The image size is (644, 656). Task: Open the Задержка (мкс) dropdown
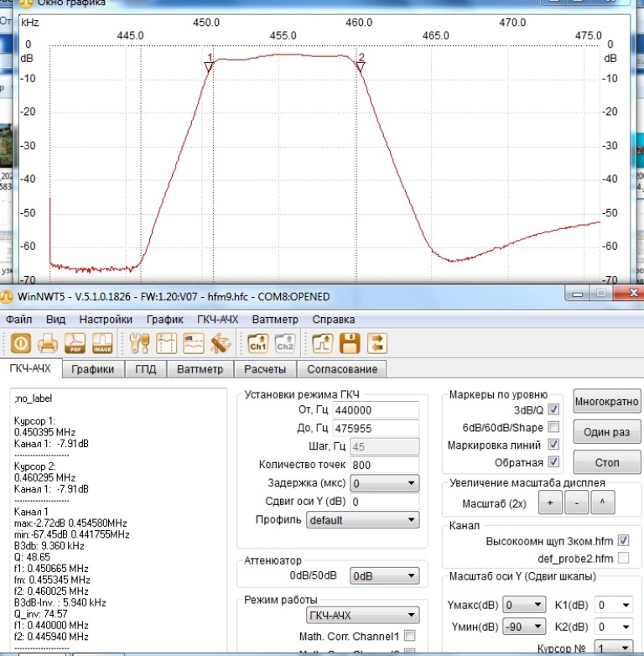click(x=384, y=483)
